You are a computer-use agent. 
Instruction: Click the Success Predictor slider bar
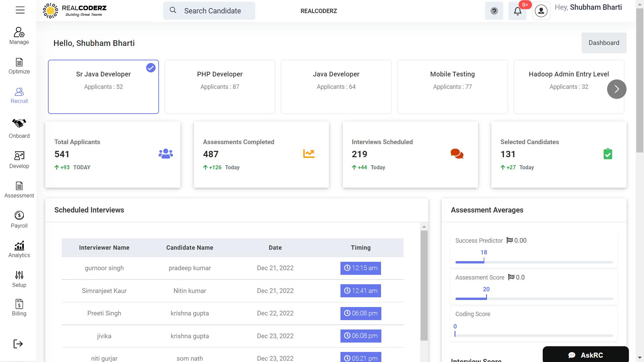pyautogui.click(x=534, y=262)
